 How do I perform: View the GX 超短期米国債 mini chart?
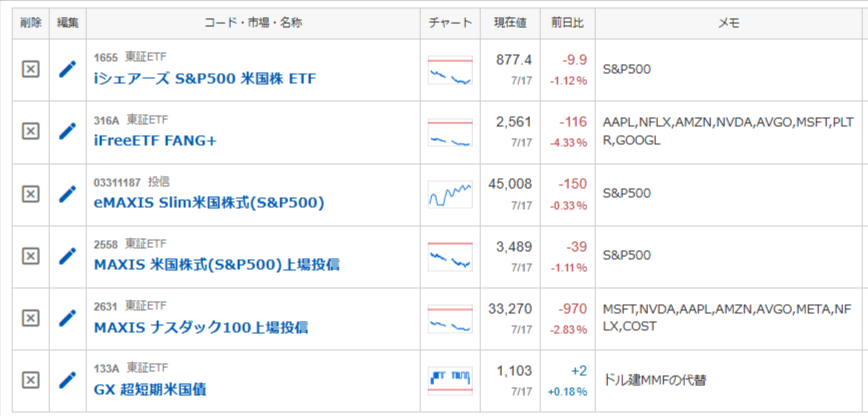pyautogui.click(x=450, y=380)
